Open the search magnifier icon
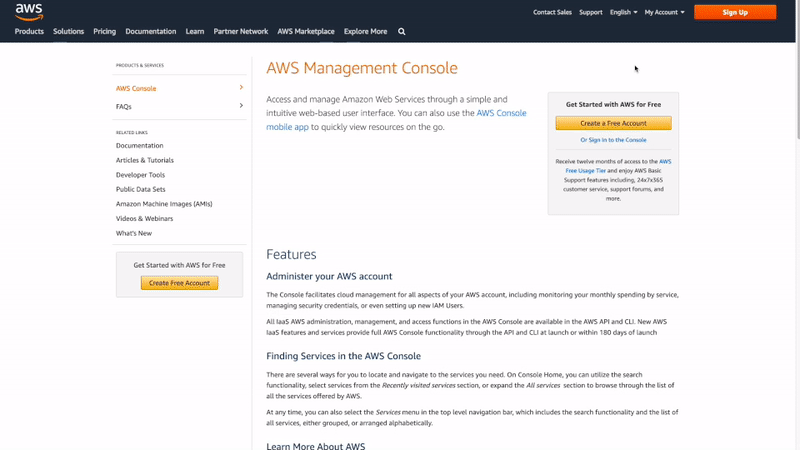 coord(402,32)
